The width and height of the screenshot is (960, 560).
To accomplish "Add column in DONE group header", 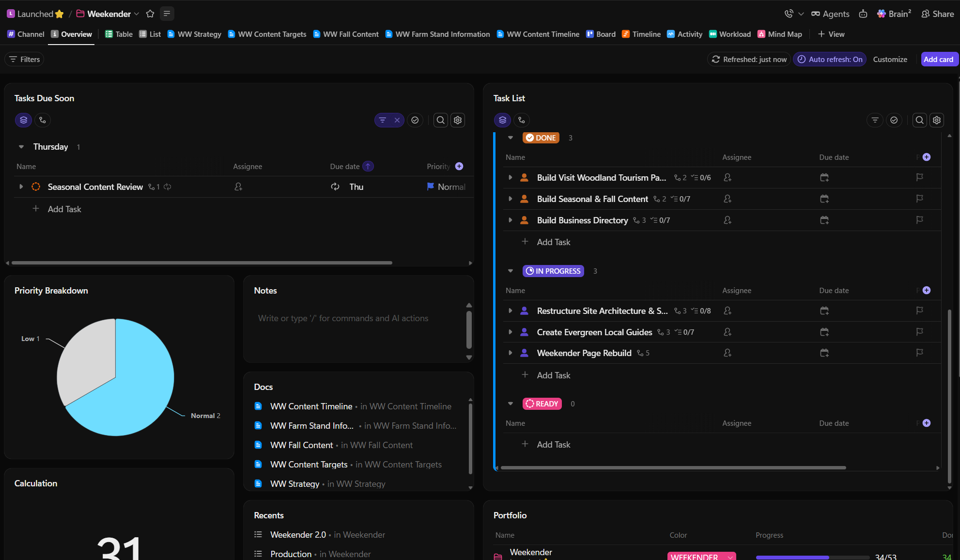I will point(927,157).
